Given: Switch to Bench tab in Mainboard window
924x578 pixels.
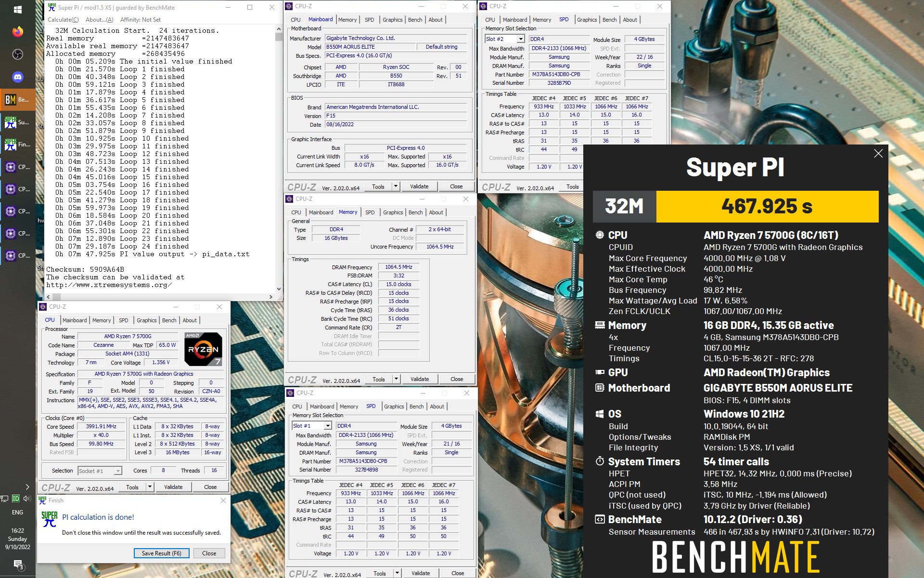Looking at the screenshot, I should 415,20.
